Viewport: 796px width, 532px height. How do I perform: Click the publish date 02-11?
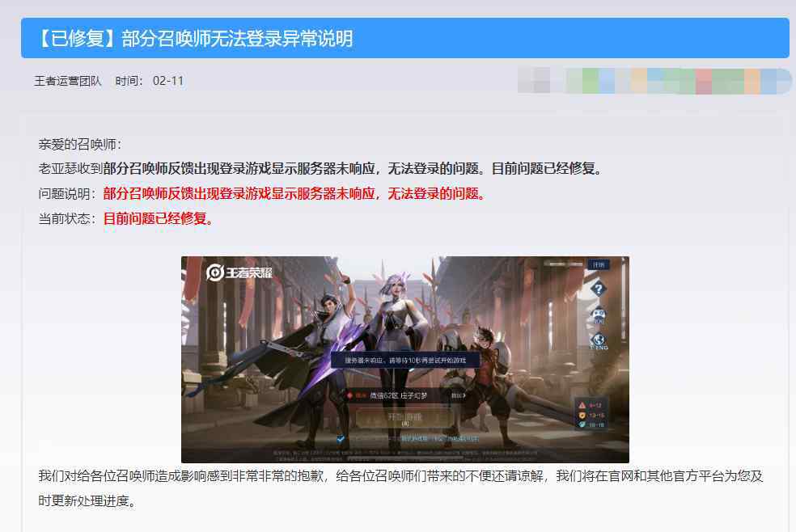point(168,81)
